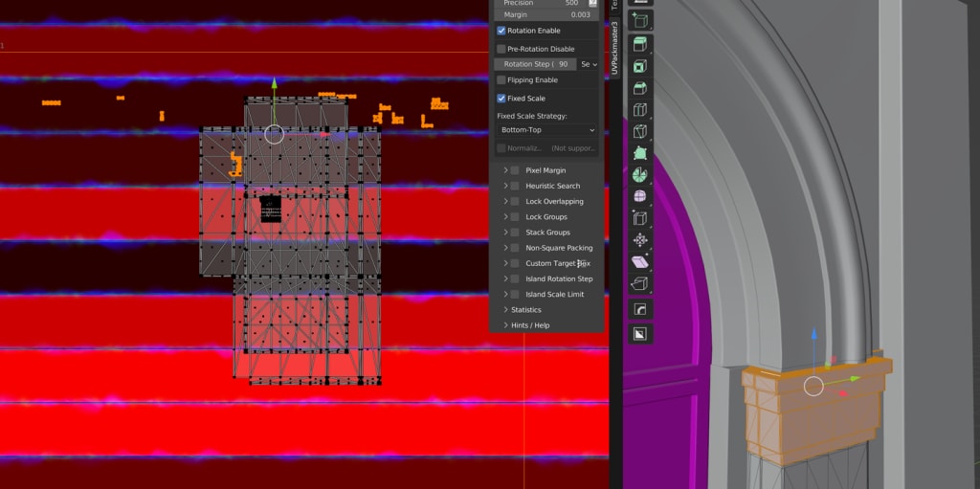Switch to the UVPackmaster3 sidebar tab

point(614,48)
